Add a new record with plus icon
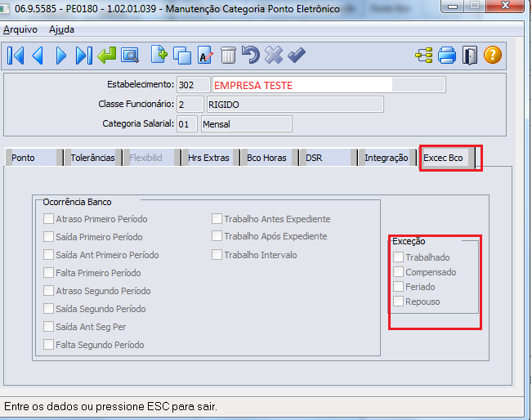This screenshot has width=532, height=420. (159, 55)
